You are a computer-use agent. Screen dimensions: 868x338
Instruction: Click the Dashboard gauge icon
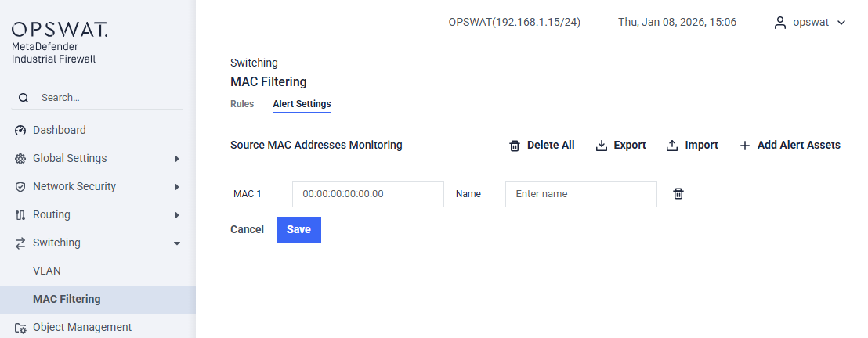tap(21, 131)
